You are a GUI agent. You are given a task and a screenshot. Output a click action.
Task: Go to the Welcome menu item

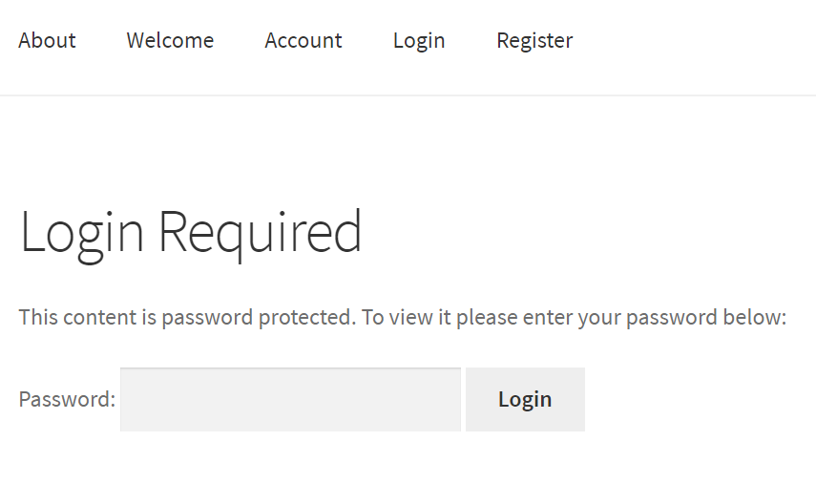[x=170, y=40]
